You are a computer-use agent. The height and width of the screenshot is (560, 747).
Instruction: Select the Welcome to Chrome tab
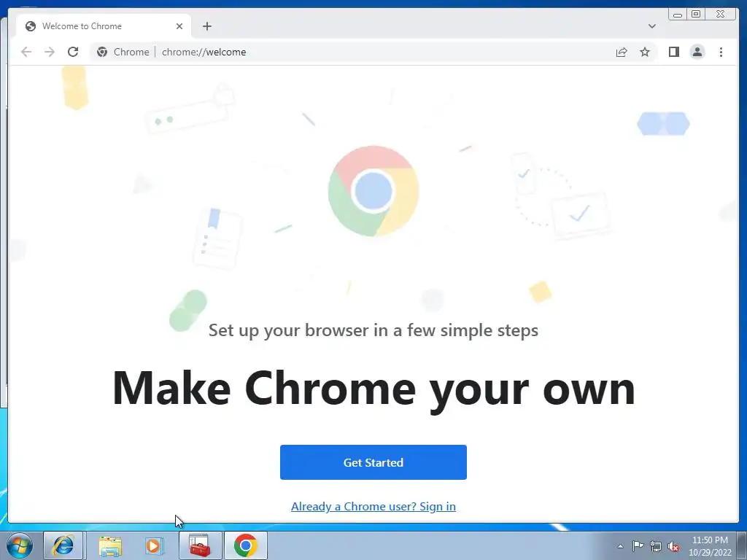click(x=104, y=26)
